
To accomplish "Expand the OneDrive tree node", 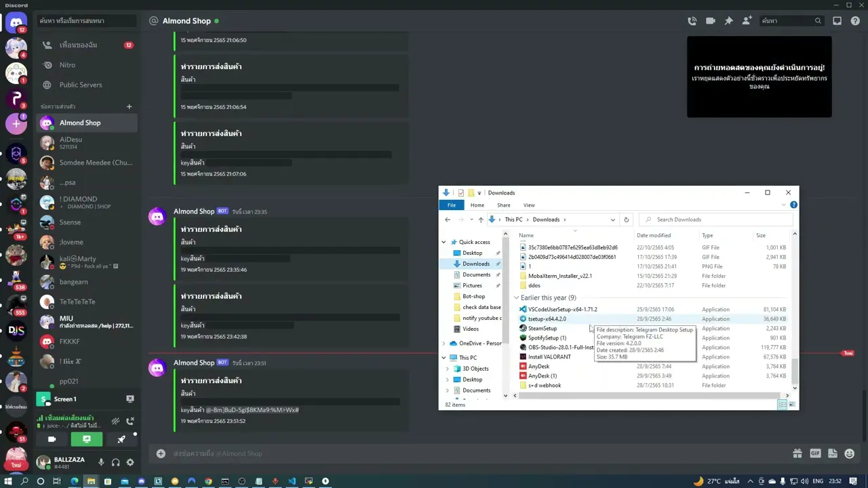I will coord(444,343).
